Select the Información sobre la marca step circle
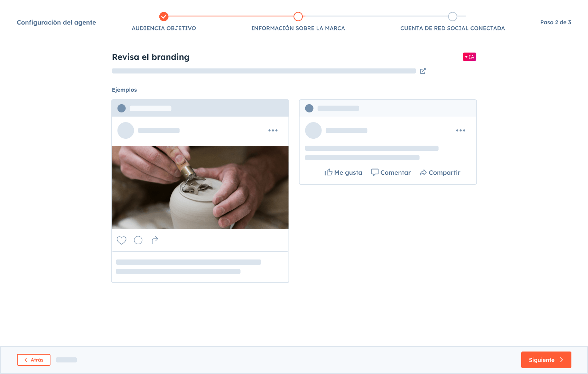 [298, 16]
